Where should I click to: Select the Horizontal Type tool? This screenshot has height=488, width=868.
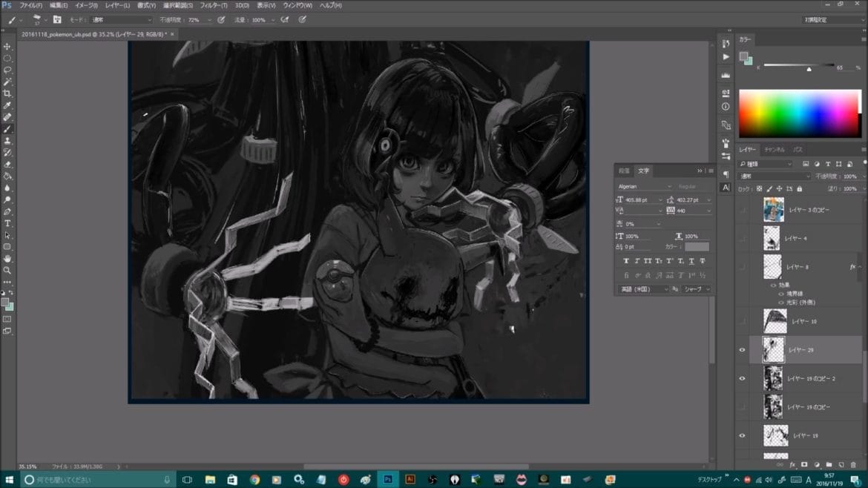pos(8,222)
